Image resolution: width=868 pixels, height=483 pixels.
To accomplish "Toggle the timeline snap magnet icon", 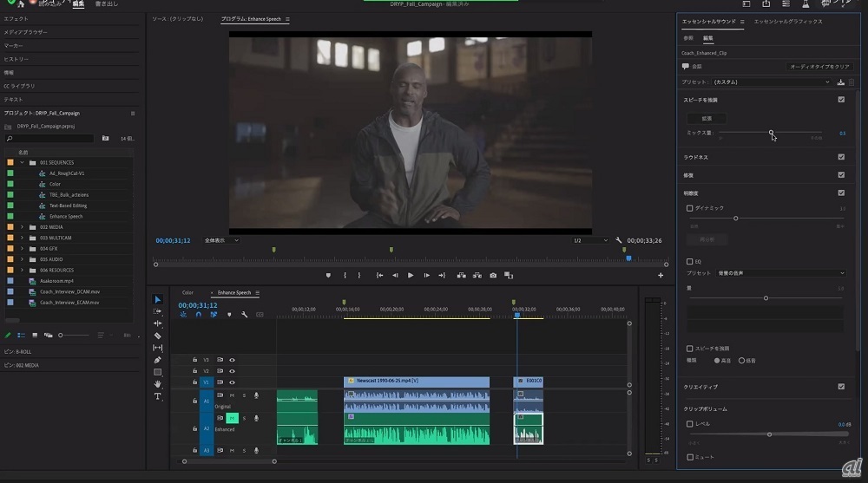I will [198, 315].
